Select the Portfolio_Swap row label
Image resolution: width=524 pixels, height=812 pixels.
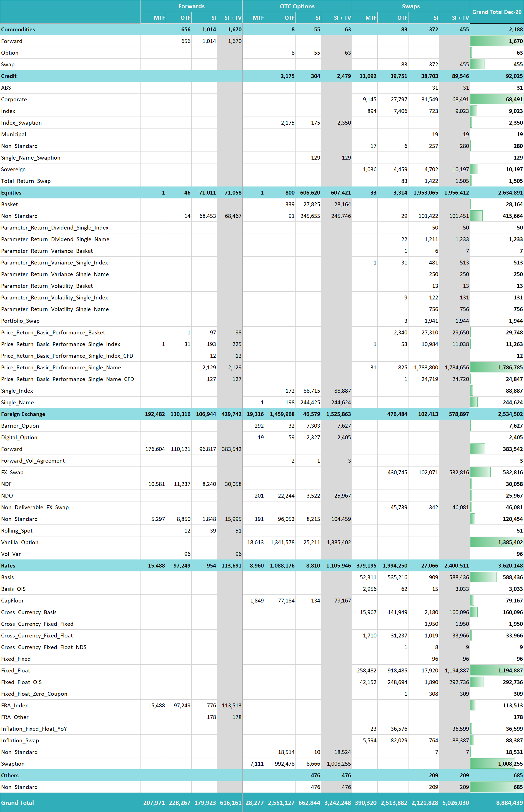pyautogui.click(x=21, y=321)
